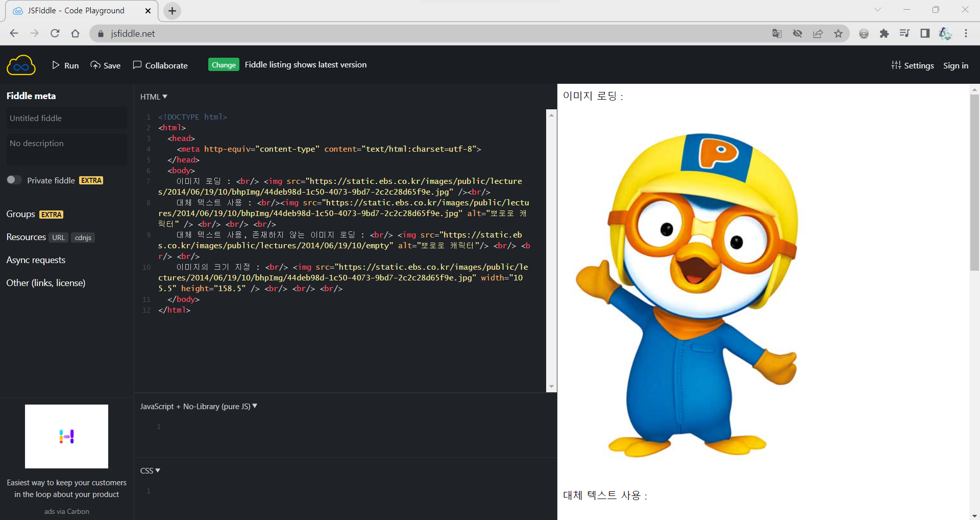
Task: Toggle the browser side panel
Action: point(925,33)
